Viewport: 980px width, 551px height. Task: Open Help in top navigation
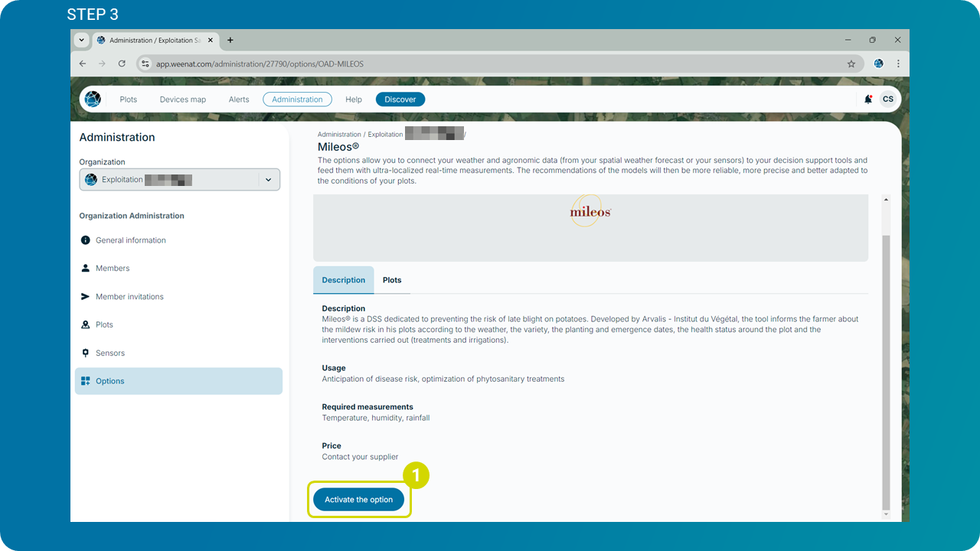(x=354, y=99)
